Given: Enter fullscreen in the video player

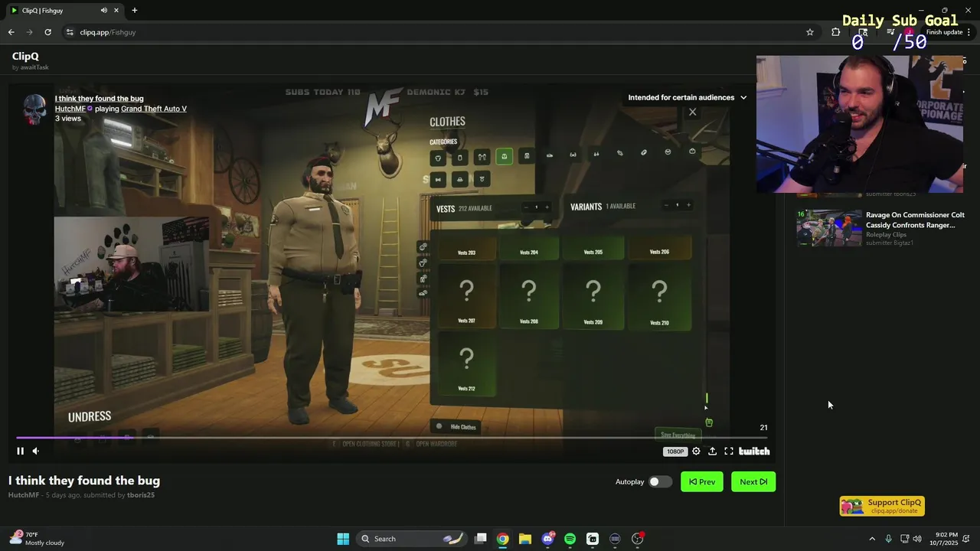Looking at the screenshot, I should tap(729, 451).
